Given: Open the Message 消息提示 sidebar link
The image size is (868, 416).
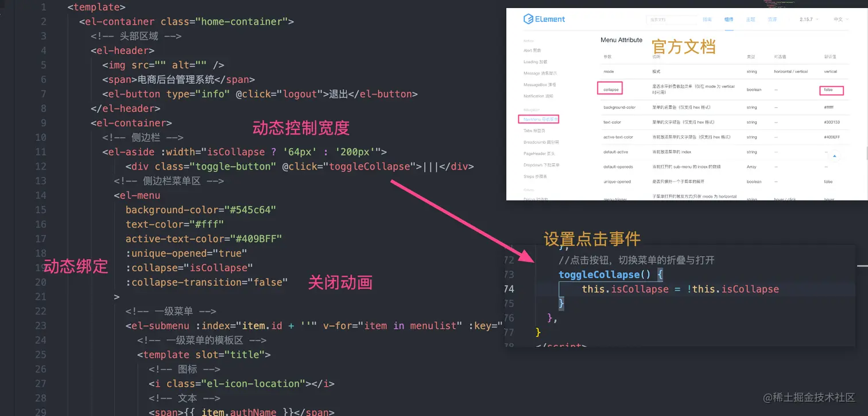Looking at the screenshot, I should tap(540, 73).
